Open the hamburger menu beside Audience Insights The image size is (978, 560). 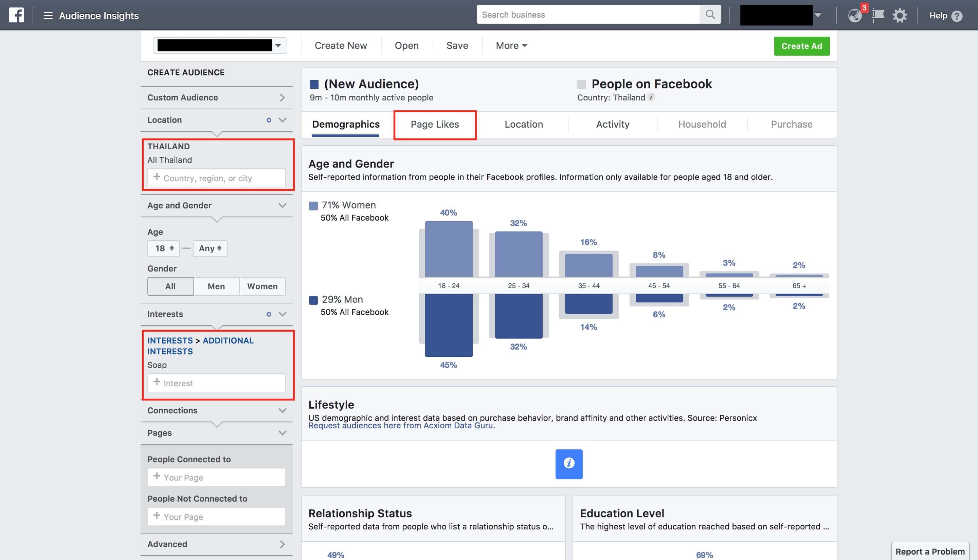coord(48,15)
